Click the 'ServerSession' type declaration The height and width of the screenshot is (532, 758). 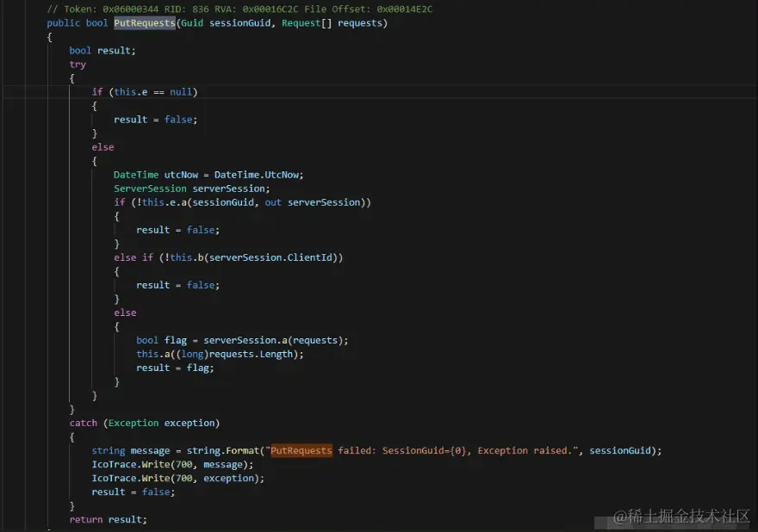click(x=150, y=189)
